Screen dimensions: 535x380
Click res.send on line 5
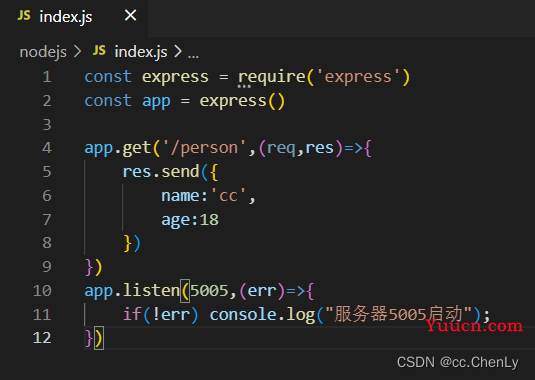click(x=161, y=172)
